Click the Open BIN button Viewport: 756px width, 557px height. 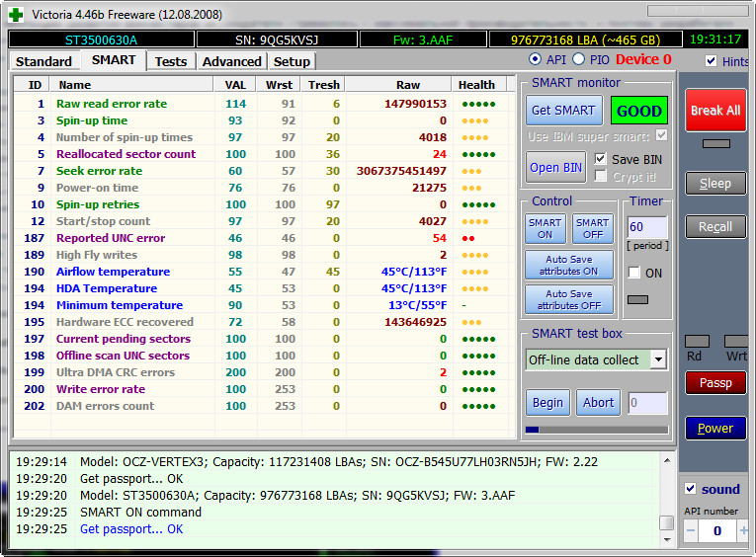[x=557, y=167]
